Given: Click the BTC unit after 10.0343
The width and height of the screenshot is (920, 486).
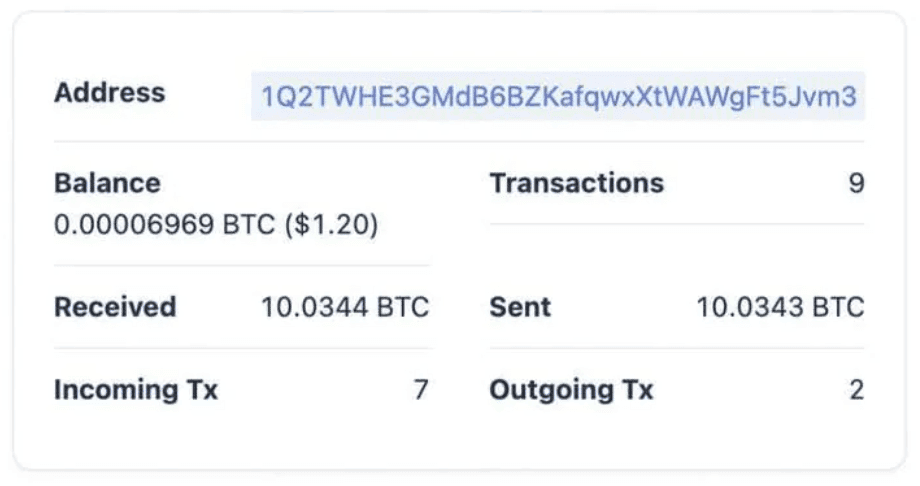Looking at the screenshot, I should coord(838,307).
